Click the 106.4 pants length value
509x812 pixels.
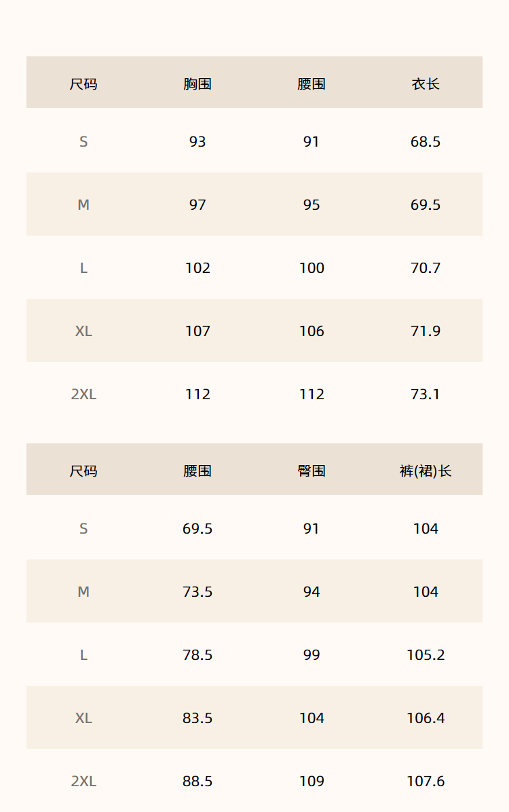pos(426,718)
